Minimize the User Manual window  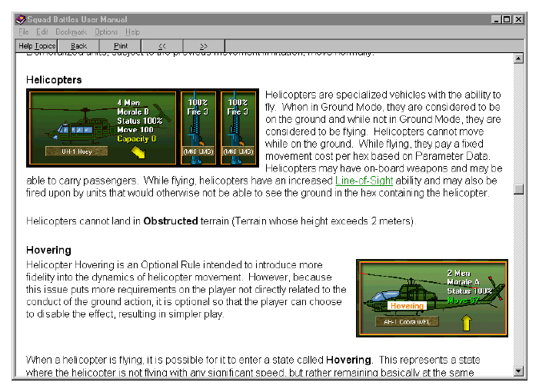(x=496, y=19)
